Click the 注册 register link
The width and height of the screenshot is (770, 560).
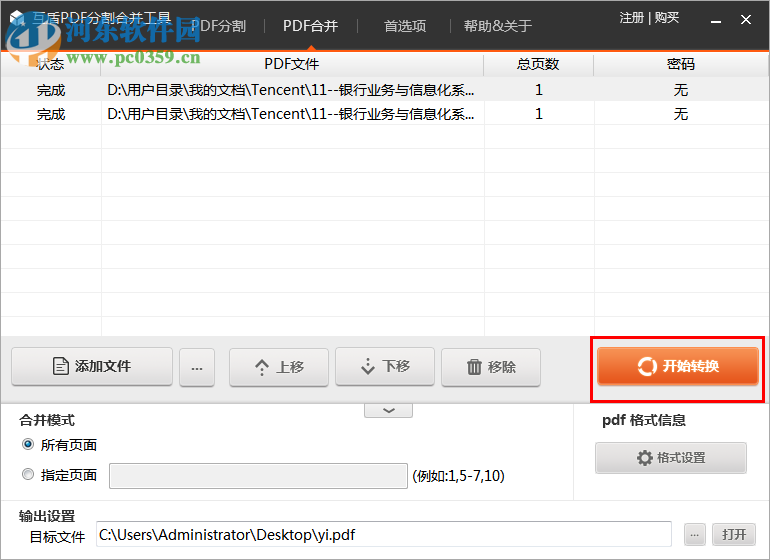[632, 18]
